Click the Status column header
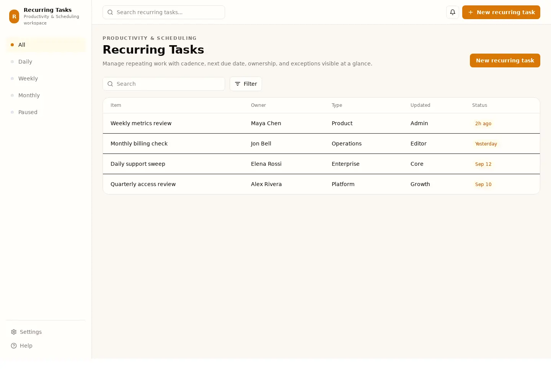The image size is (551, 392). (479, 105)
